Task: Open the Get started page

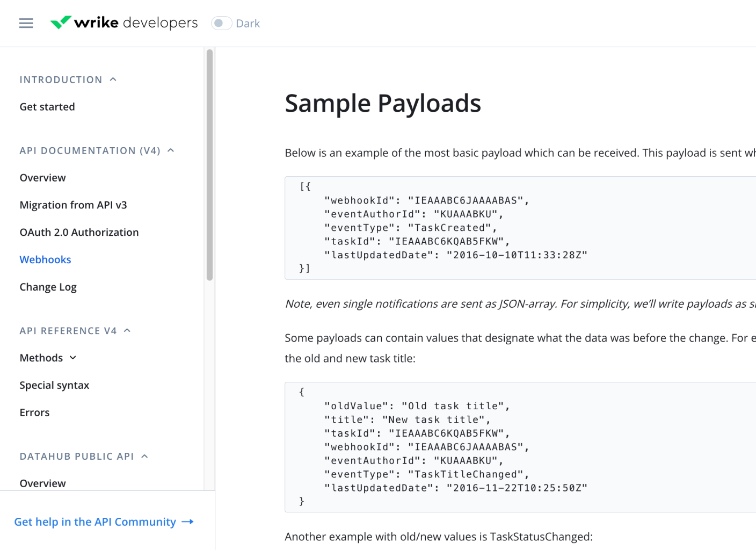Action: [47, 106]
